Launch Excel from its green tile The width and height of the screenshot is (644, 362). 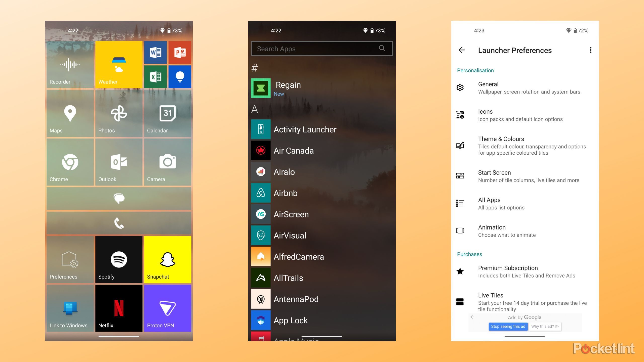pos(155,77)
